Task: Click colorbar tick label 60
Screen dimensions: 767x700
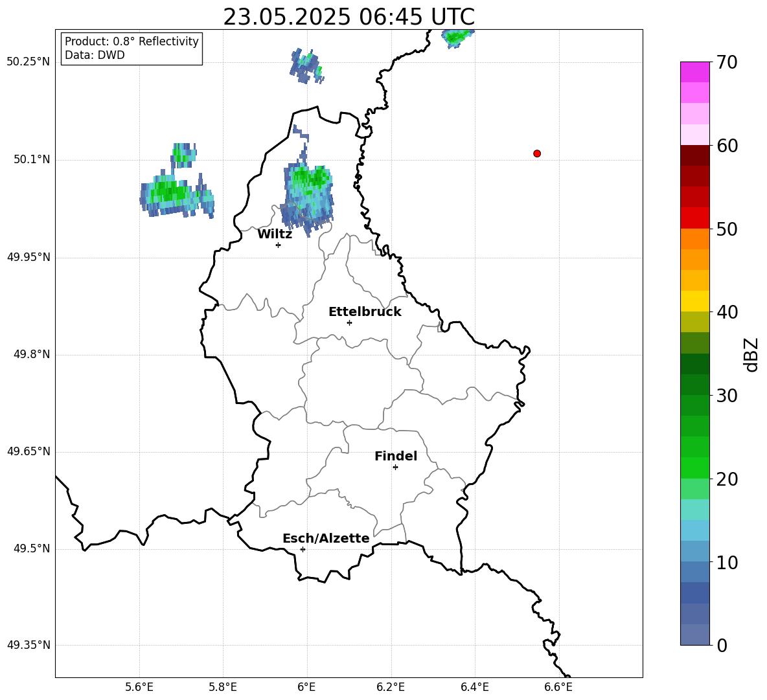Action: 727,146
